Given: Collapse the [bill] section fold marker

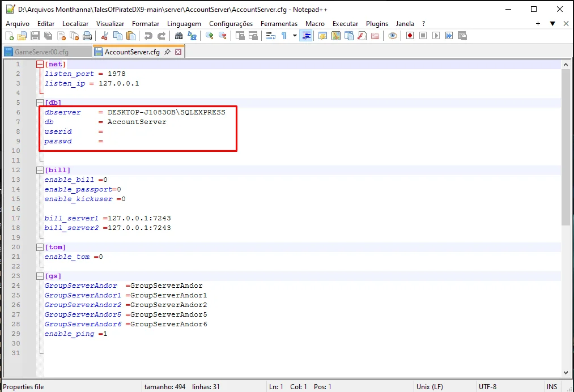Looking at the screenshot, I should click(40, 170).
